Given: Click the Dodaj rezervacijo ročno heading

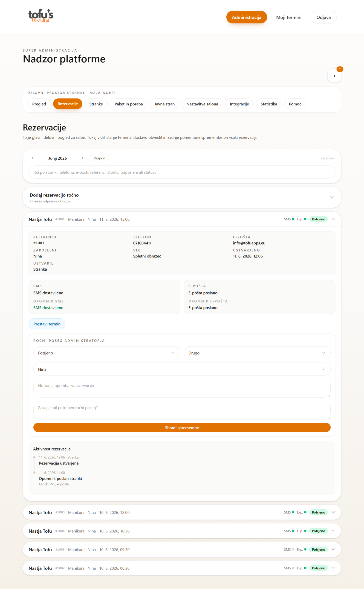Looking at the screenshot, I should pos(54,195).
